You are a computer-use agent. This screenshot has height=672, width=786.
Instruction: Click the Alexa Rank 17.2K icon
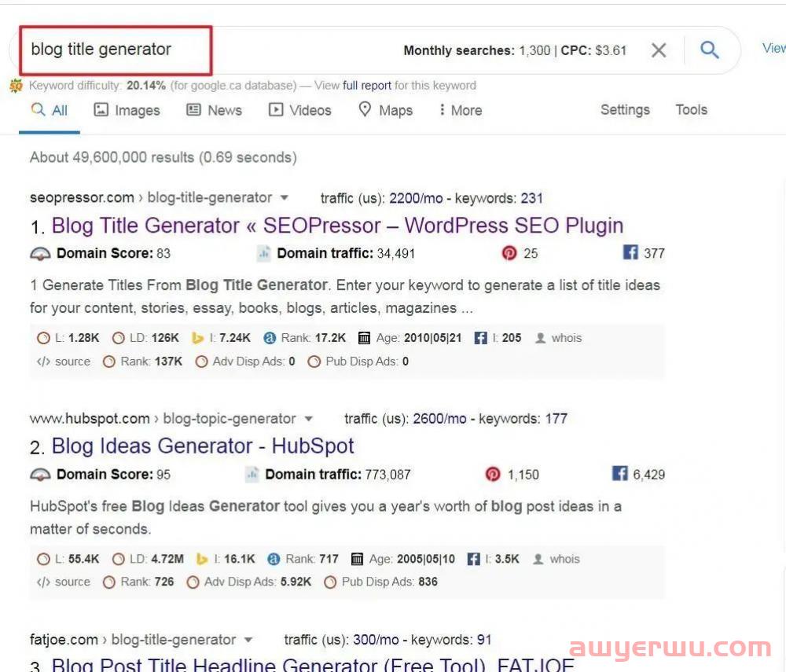coord(270,338)
